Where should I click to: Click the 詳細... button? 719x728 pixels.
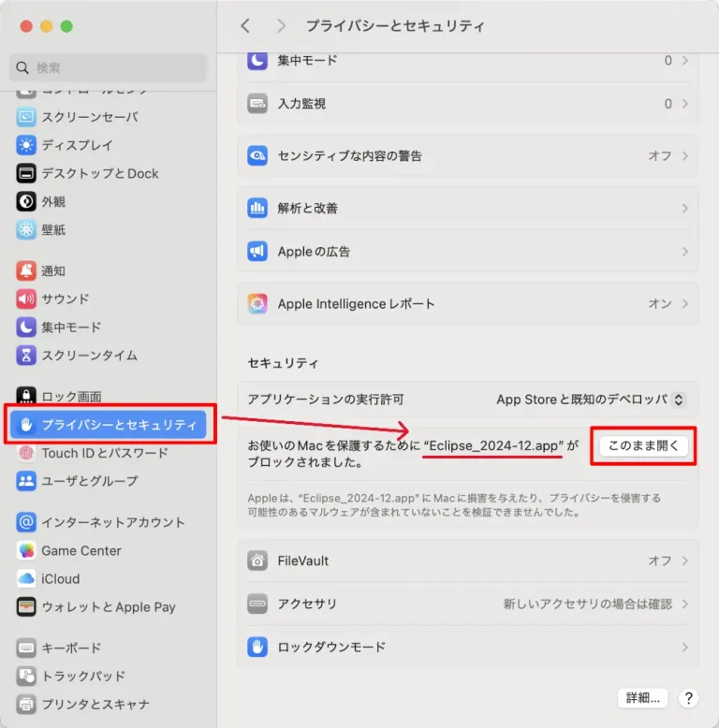pyautogui.click(x=643, y=698)
